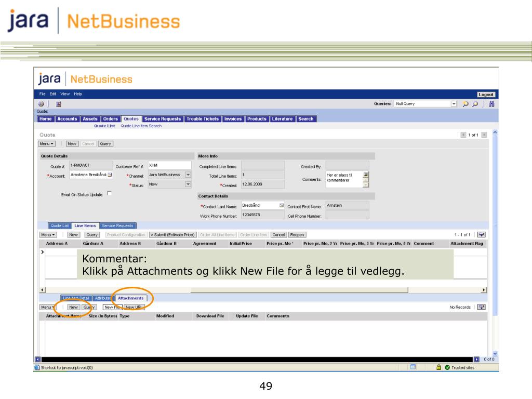Screen dimensions: 532x399
Task: Click the browser status bar page icon
Action: [37, 367]
